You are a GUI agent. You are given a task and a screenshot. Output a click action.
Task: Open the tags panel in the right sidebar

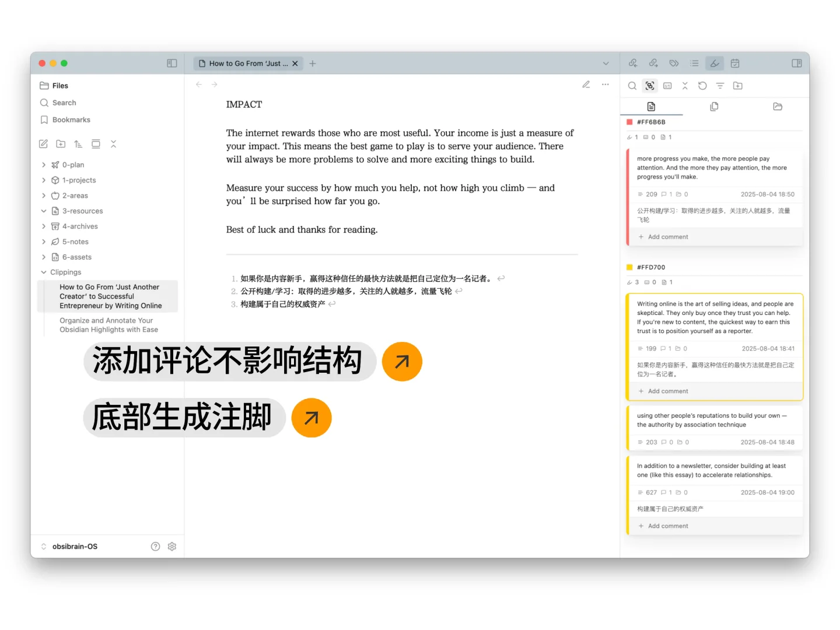pos(674,63)
